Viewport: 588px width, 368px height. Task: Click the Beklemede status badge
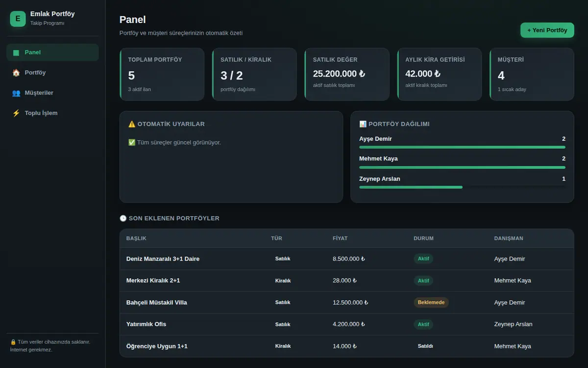431,302
